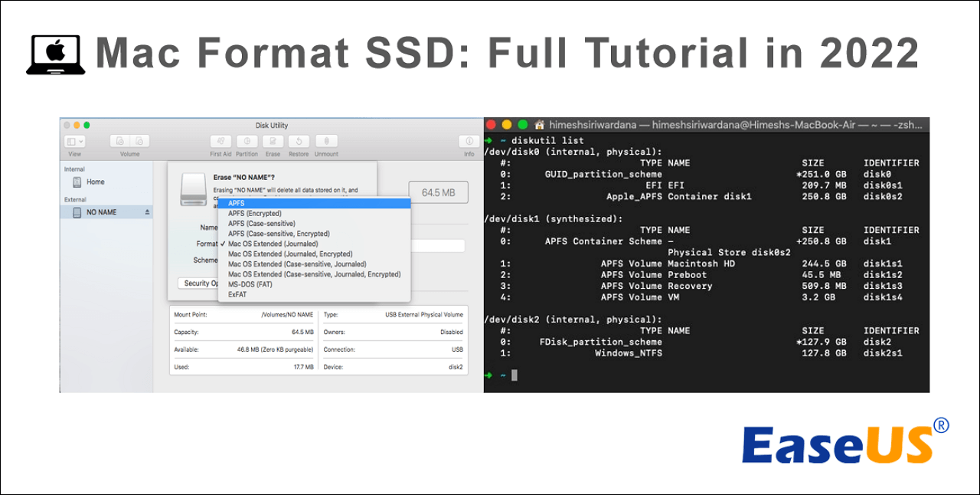Click the EaseUS logo
The image size is (980, 495).
[845, 441]
